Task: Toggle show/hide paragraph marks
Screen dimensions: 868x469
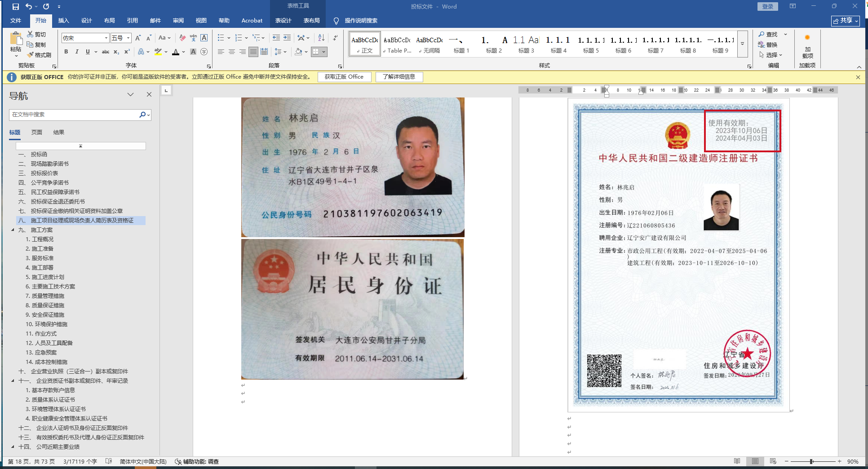Action: [335, 38]
